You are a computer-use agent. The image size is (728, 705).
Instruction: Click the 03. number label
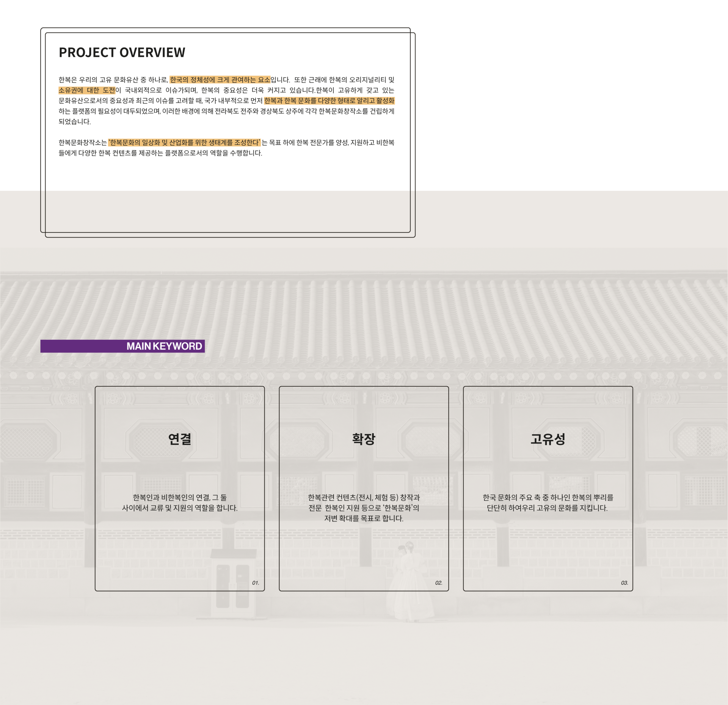pos(624,583)
